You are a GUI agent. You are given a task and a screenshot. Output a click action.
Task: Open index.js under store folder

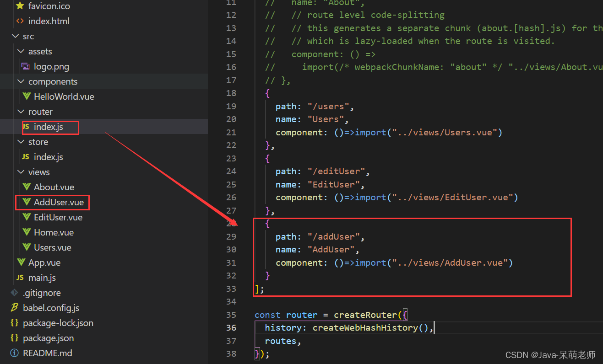(x=49, y=157)
